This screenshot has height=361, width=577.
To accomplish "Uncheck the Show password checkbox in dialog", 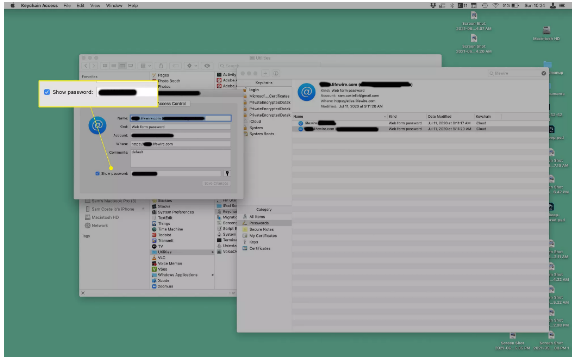I will pos(98,173).
